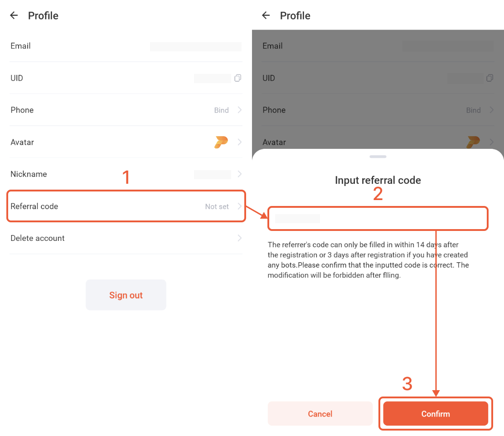Tap Email row on left profile
The height and width of the screenshot is (436, 504).
point(126,46)
